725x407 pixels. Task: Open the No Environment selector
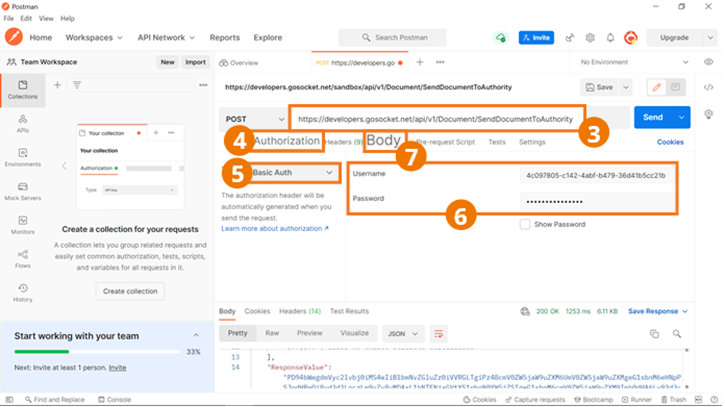pyautogui.click(x=634, y=62)
